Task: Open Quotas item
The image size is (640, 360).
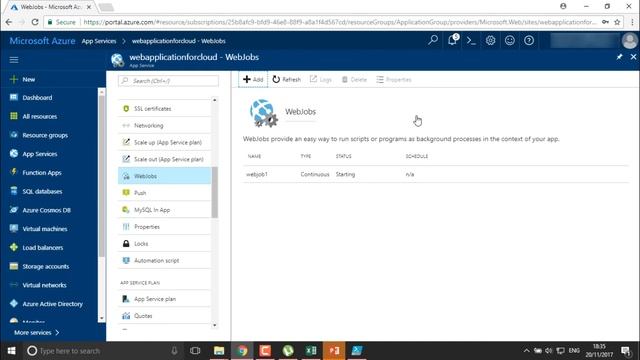Action: pyautogui.click(x=165, y=316)
